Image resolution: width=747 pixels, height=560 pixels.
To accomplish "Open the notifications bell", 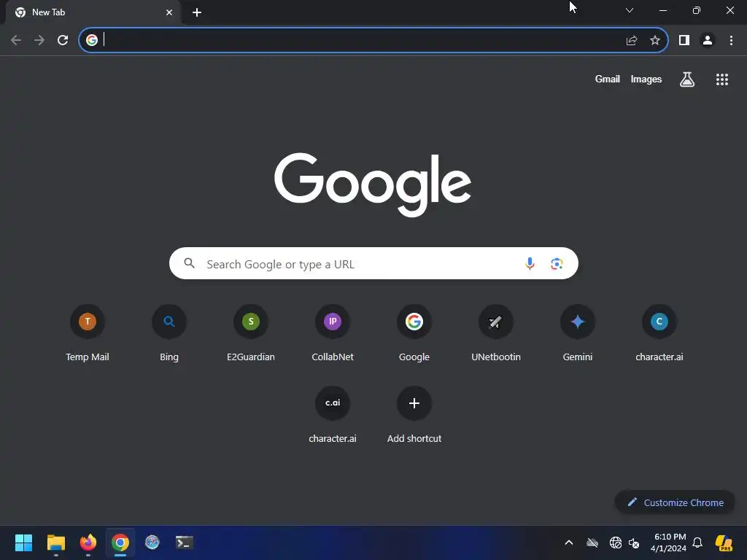I will pyautogui.click(x=697, y=542).
